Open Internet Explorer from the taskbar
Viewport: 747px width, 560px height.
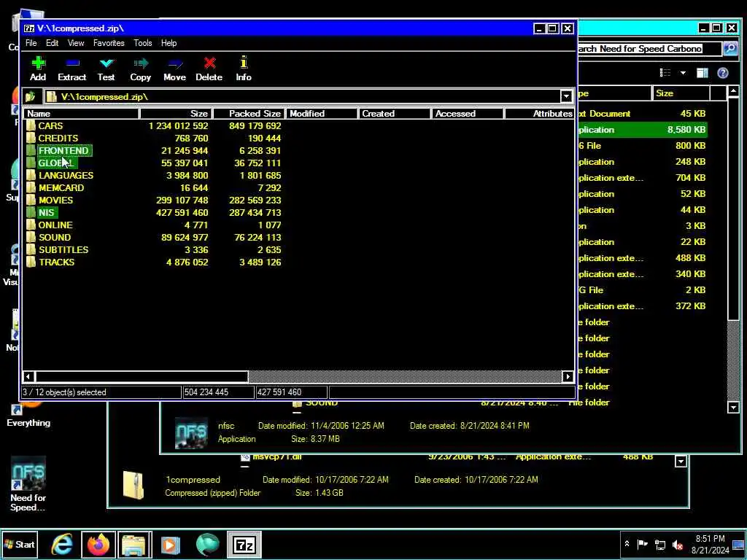coord(63,545)
